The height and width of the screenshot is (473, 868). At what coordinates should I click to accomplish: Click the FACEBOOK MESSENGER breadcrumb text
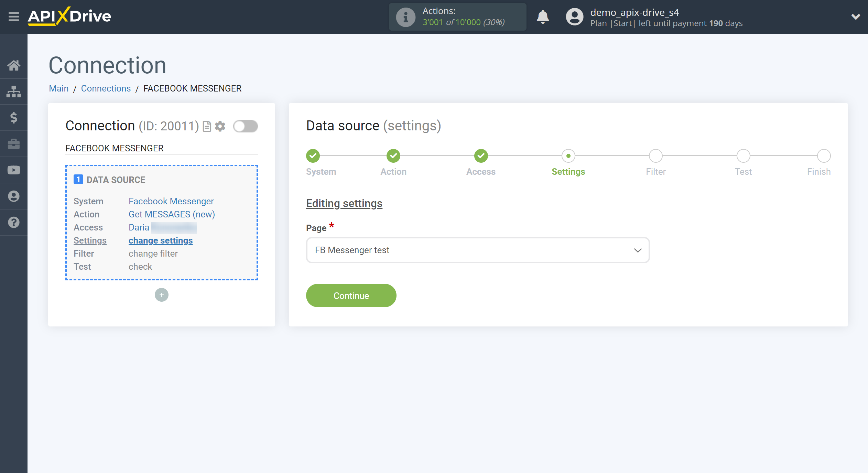click(x=192, y=88)
